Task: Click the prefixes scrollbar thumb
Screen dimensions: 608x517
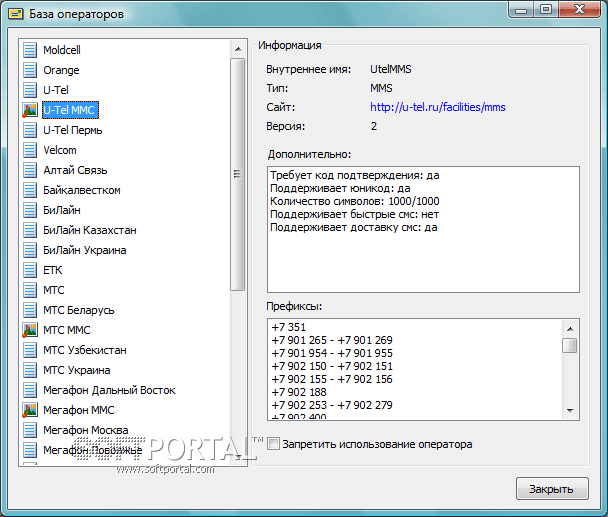Action: tap(570, 345)
